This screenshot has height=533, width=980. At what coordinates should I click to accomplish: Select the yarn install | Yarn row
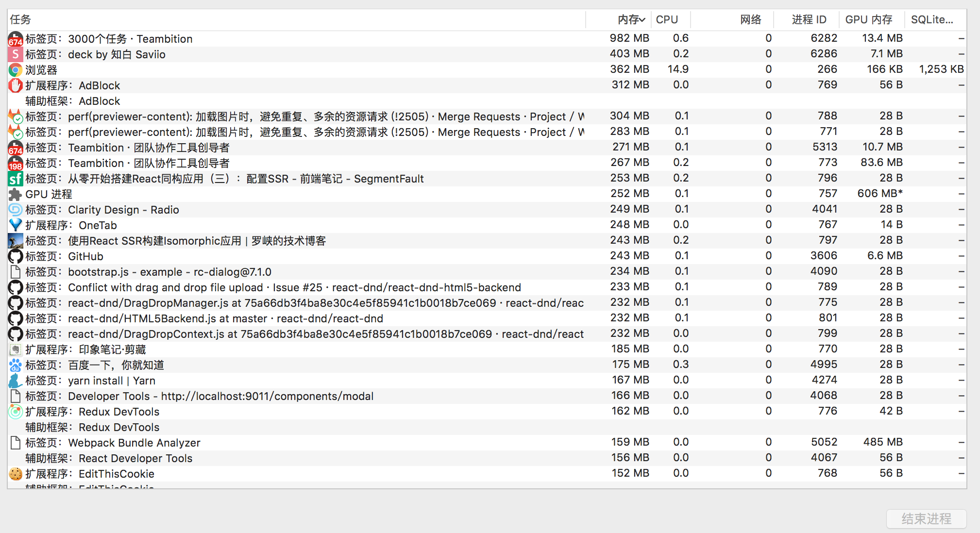[111, 381]
